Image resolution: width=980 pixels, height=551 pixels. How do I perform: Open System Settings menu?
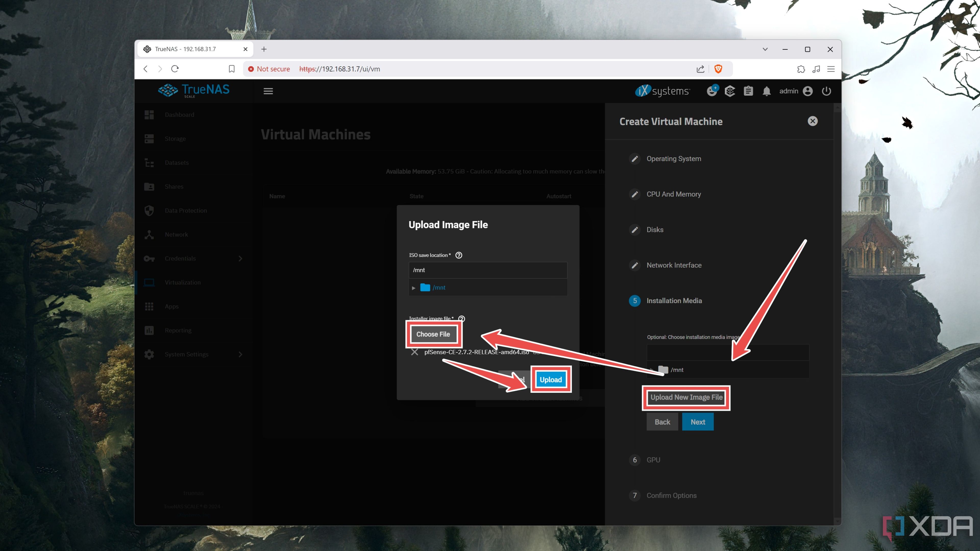coord(187,354)
